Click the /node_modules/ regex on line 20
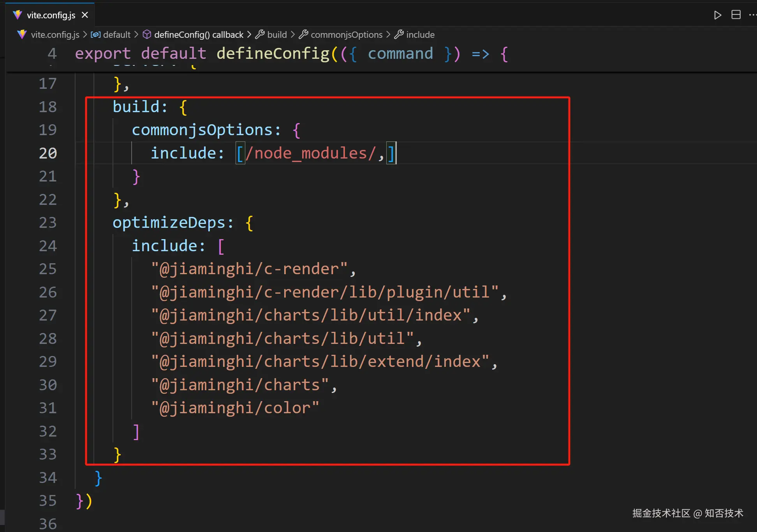This screenshot has height=532, width=757. pyautogui.click(x=311, y=153)
